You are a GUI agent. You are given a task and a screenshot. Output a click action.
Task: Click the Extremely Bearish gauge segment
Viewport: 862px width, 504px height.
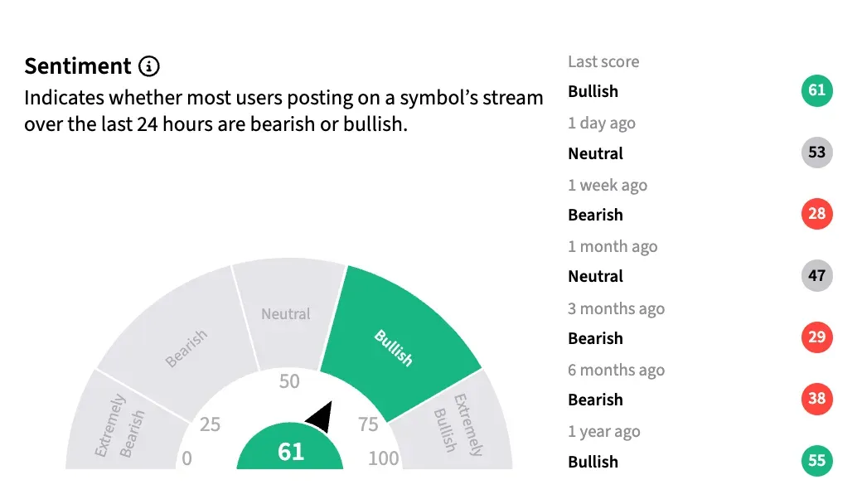pos(120,424)
